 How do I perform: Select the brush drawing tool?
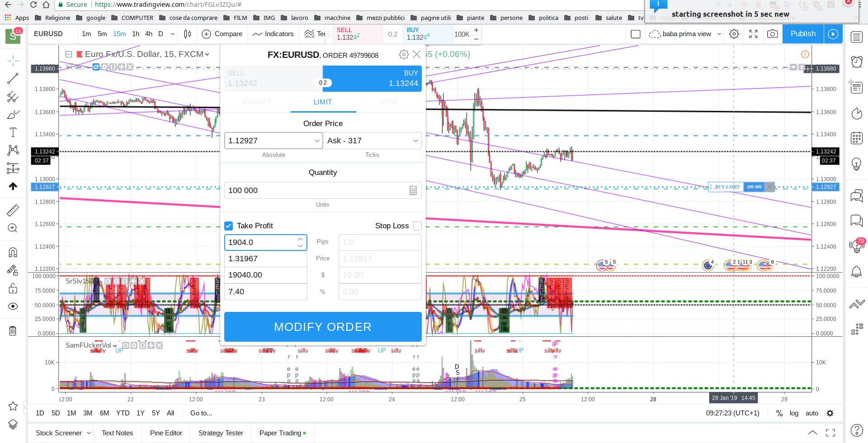pyautogui.click(x=13, y=114)
